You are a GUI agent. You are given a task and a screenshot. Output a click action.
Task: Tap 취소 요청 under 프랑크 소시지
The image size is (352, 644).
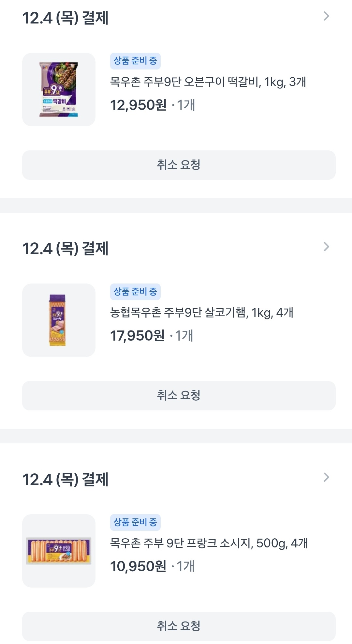[x=179, y=626]
